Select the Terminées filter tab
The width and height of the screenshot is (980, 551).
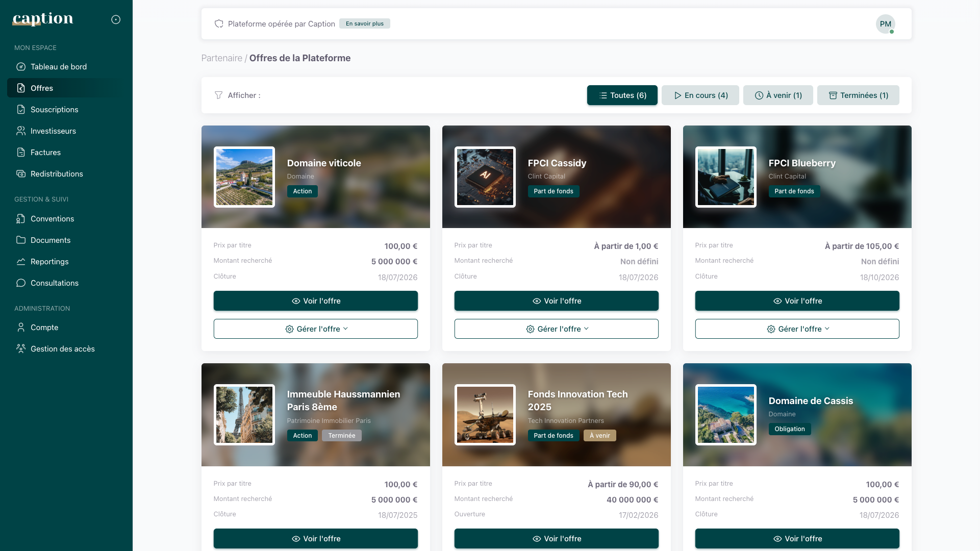point(858,95)
